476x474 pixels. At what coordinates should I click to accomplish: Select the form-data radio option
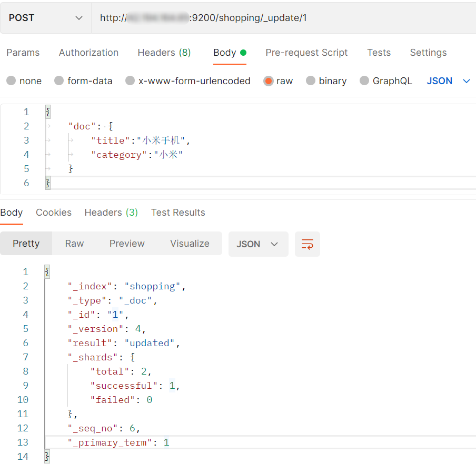(x=59, y=81)
